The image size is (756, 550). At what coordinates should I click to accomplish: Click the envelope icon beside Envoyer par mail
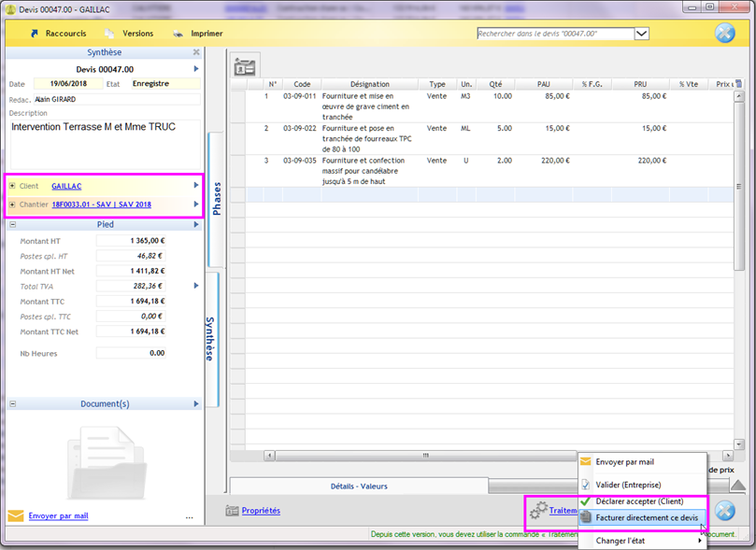pos(15,515)
